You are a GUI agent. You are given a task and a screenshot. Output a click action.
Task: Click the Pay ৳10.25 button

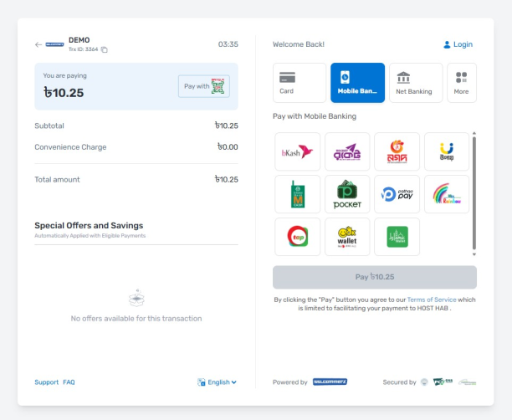(375, 277)
